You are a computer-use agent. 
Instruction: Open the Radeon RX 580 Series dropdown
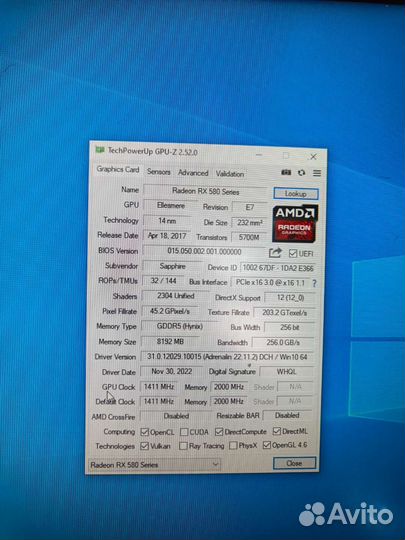pos(154,465)
